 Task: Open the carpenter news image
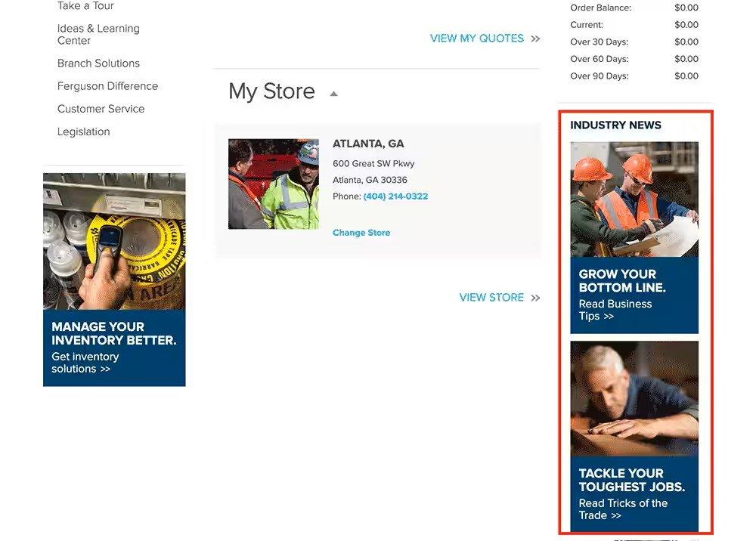click(634, 398)
